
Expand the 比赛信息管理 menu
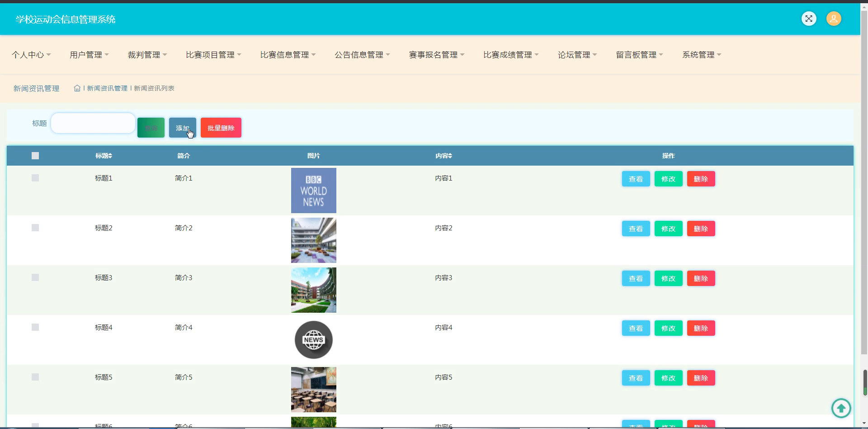pos(288,55)
